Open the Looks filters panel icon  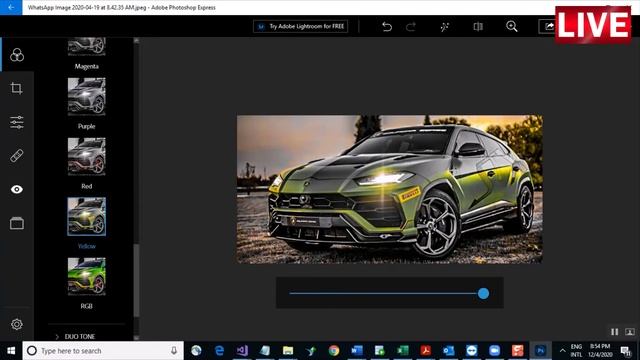click(x=17, y=55)
